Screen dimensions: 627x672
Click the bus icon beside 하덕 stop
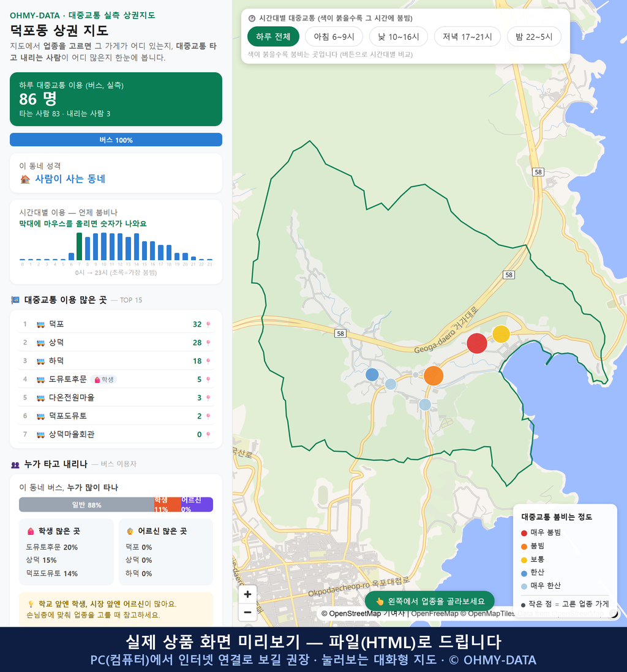(41, 361)
